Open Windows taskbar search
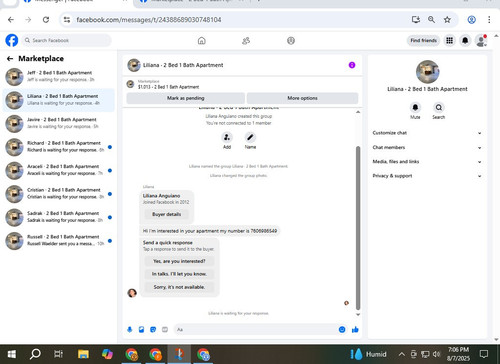Image resolution: width=500 pixels, height=364 pixels. pyautogui.click(x=35, y=354)
